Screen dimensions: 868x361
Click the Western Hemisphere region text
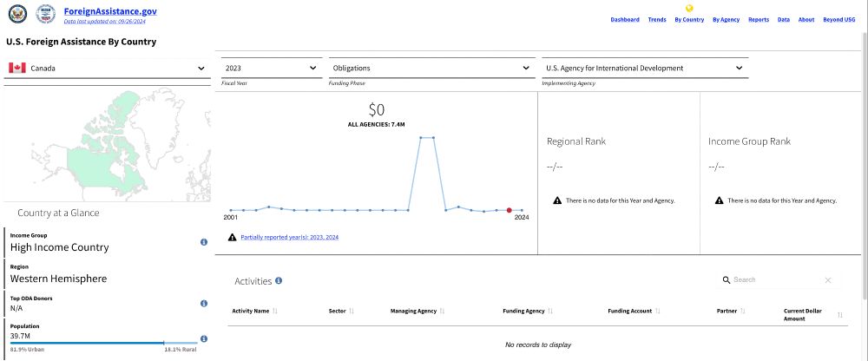59,279
